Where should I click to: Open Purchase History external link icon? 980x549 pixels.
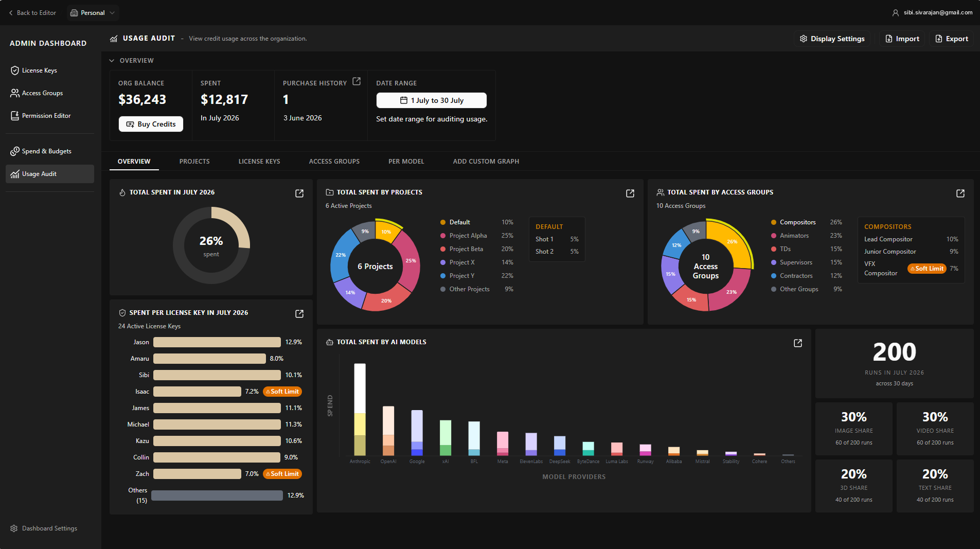[357, 82]
